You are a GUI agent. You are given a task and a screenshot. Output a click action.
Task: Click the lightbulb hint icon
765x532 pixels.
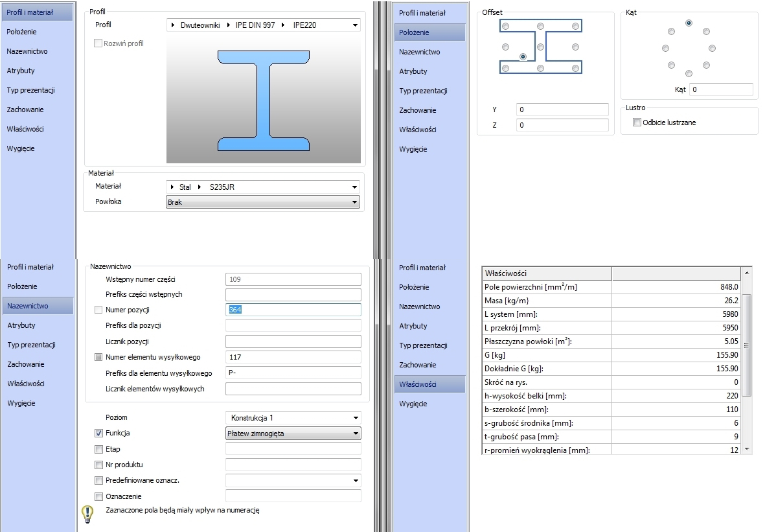point(87,514)
